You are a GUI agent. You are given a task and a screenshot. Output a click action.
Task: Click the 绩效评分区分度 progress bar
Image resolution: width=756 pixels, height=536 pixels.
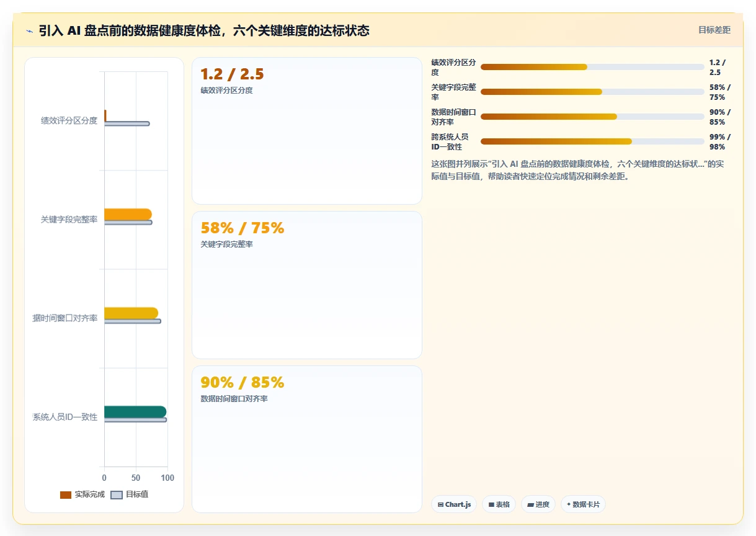pyautogui.click(x=592, y=67)
